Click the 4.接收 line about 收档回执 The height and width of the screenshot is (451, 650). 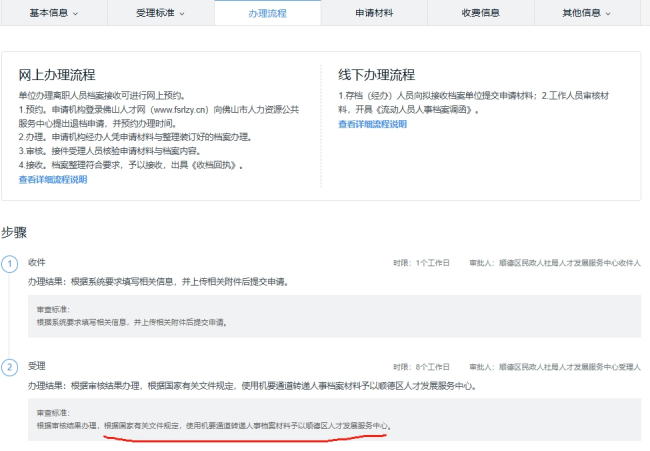[x=131, y=165]
